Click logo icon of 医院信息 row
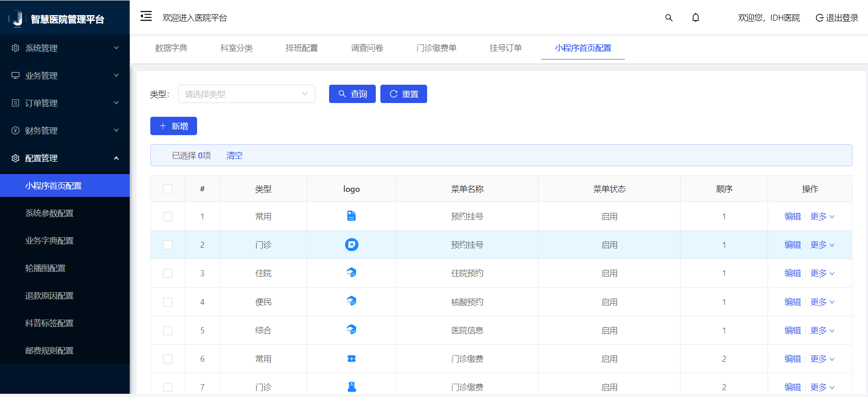The width and height of the screenshot is (868, 397). tap(352, 330)
